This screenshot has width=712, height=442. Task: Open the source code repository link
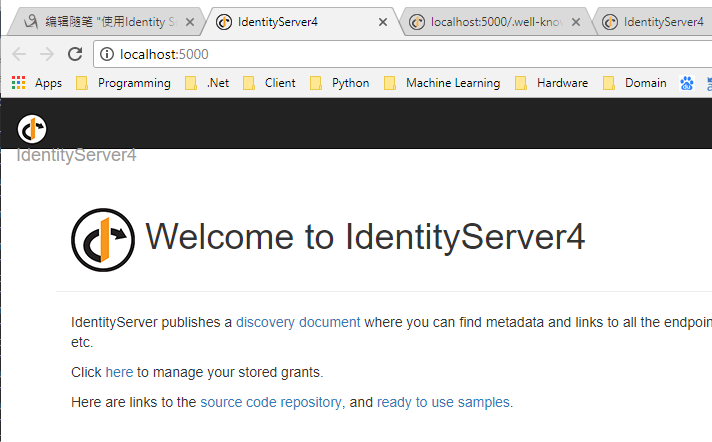click(x=271, y=402)
